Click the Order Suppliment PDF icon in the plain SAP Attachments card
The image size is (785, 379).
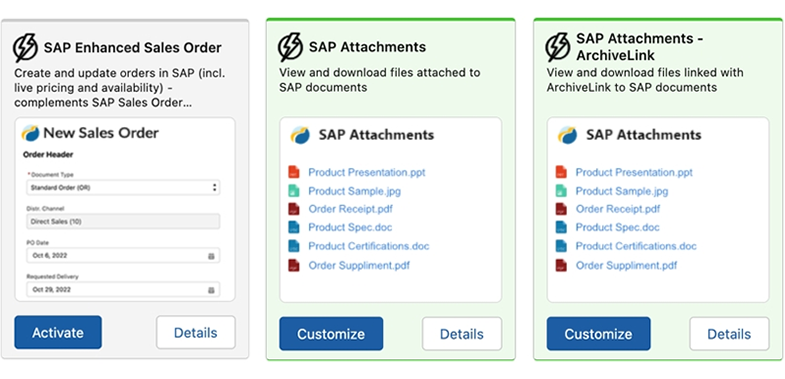click(x=294, y=265)
